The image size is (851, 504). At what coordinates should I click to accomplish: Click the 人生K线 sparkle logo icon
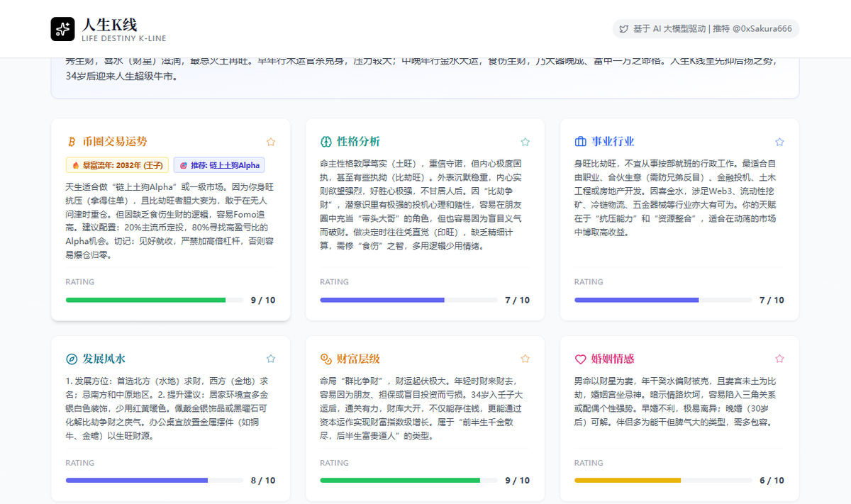pyautogui.click(x=62, y=28)
